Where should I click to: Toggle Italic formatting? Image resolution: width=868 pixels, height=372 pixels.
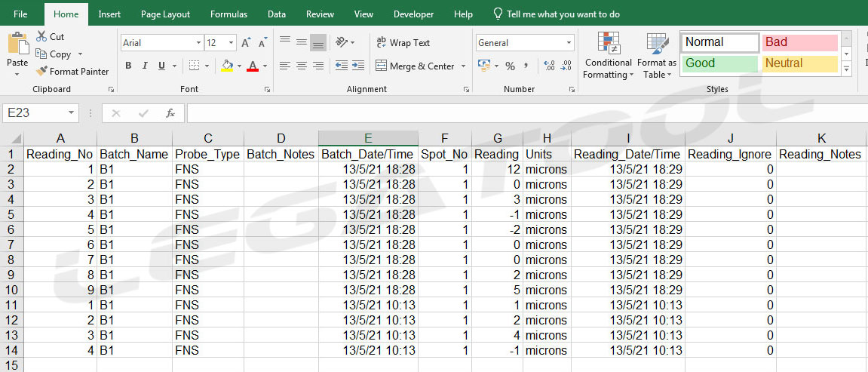[x=145, y=66]
